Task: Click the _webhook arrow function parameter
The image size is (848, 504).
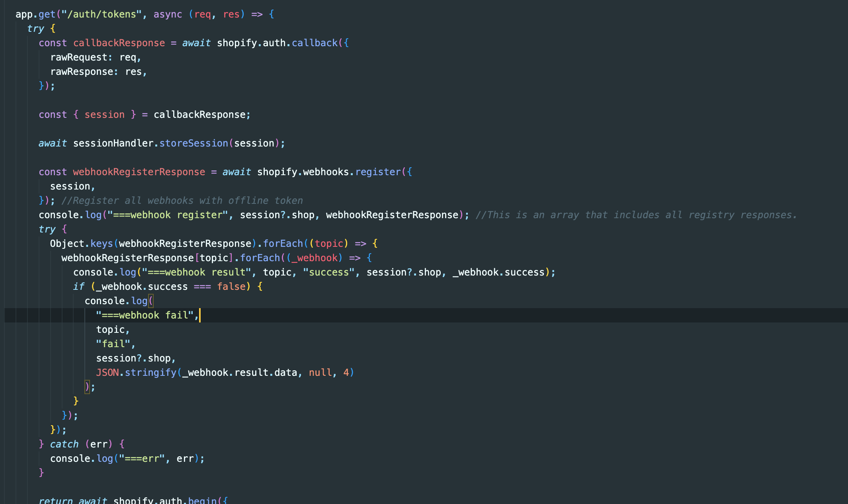Action: (315, 258)
